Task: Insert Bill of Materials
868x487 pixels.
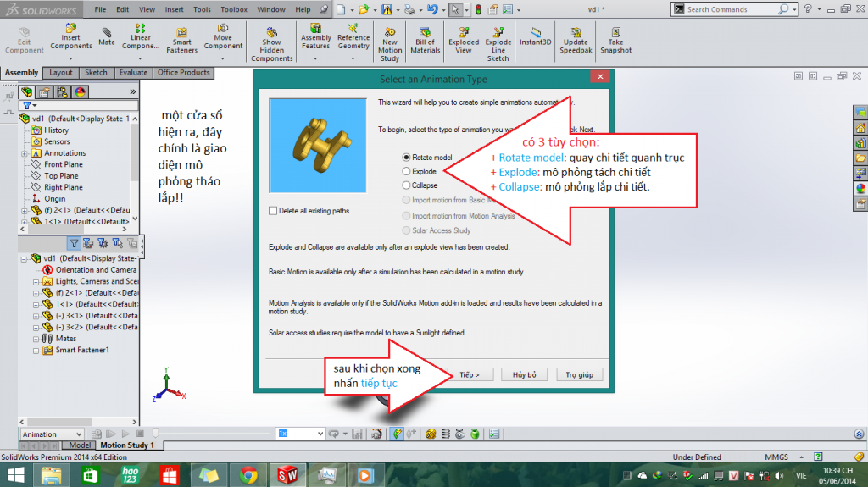Action: 426,40
